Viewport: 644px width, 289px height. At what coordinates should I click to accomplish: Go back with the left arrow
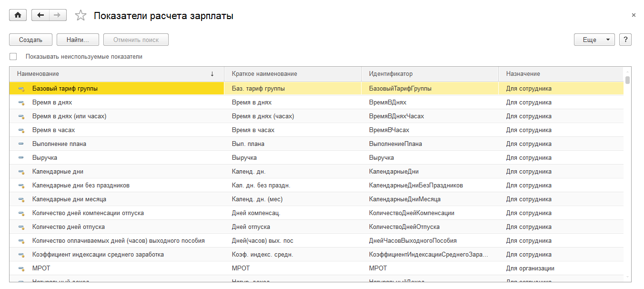click(40, 15)
